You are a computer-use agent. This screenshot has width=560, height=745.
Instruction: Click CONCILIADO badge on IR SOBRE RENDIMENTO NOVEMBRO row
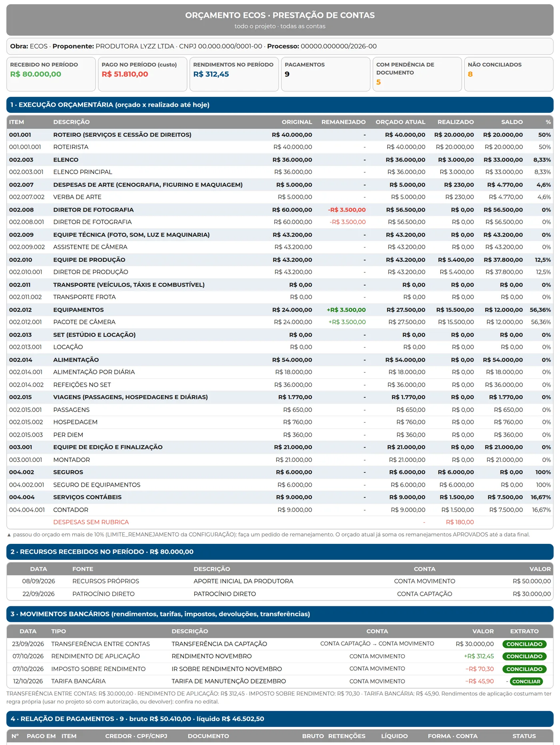pos(524,669)
